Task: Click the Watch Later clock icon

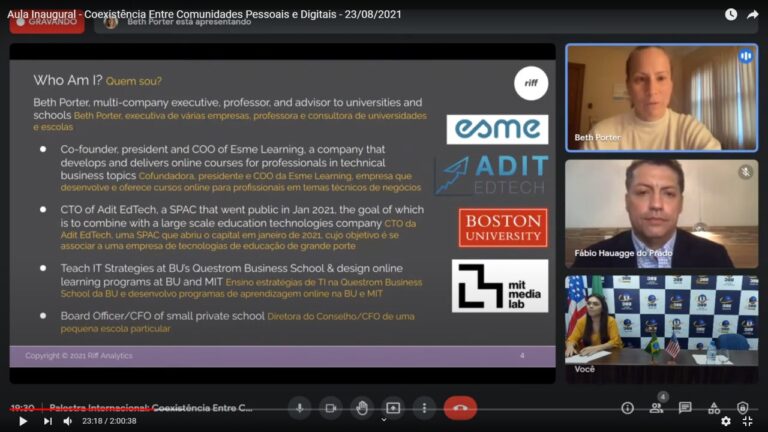Action: tap(731, 15)
